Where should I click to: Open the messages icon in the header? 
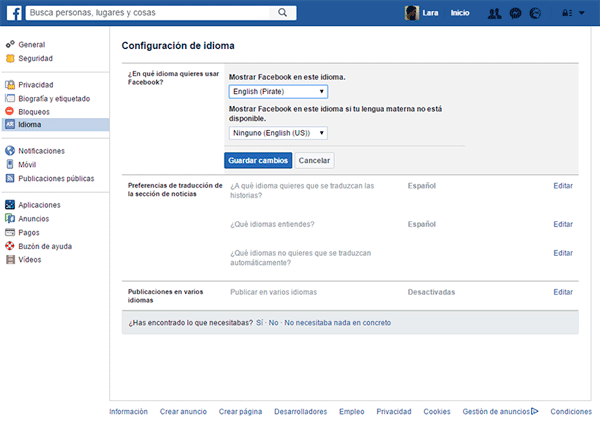pos(515,13)
